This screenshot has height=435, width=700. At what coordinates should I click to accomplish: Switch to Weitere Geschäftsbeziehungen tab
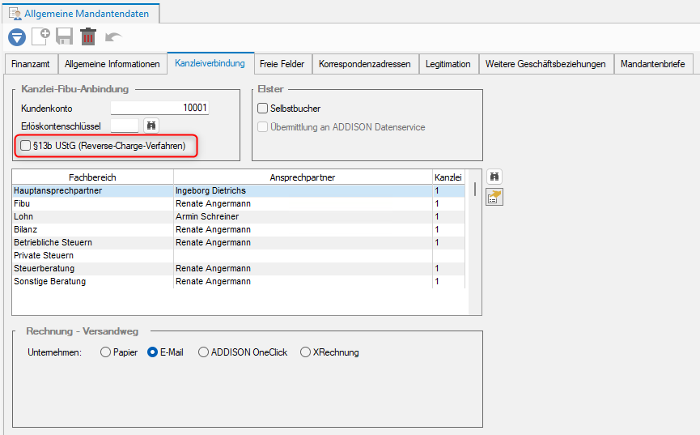pyautogui.click(x=546, y=64)
